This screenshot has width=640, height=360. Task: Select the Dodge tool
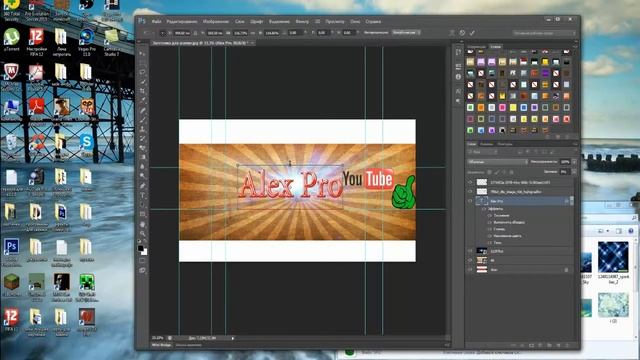(x=142, y=176)
